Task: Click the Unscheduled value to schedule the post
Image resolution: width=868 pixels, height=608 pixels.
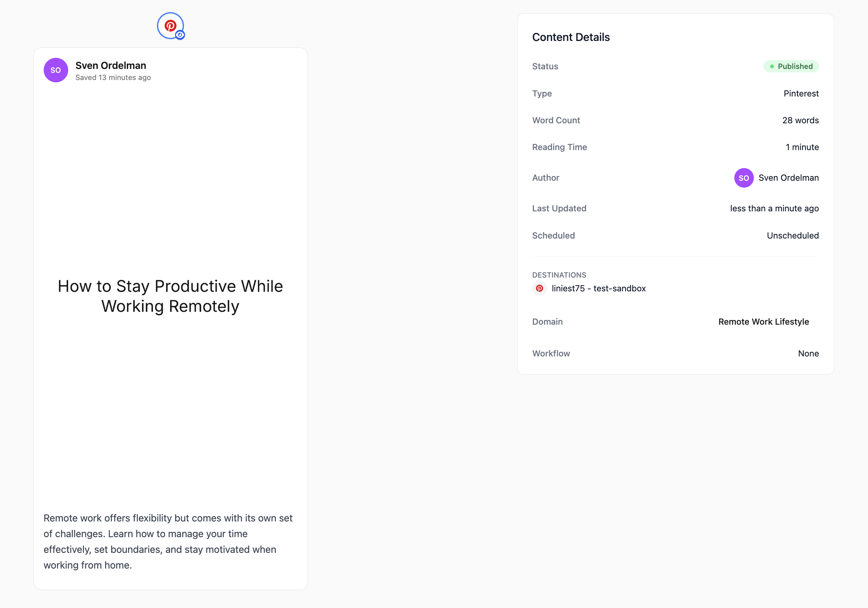Action: point(792,235)
